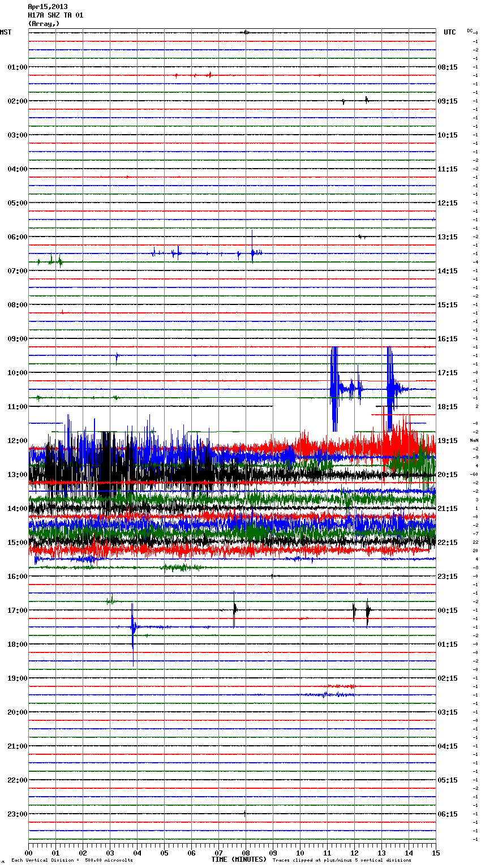Screen dimensions: 481x868
Task: Select the 00:15 UTC time label
Action: (x=448, y=611)
